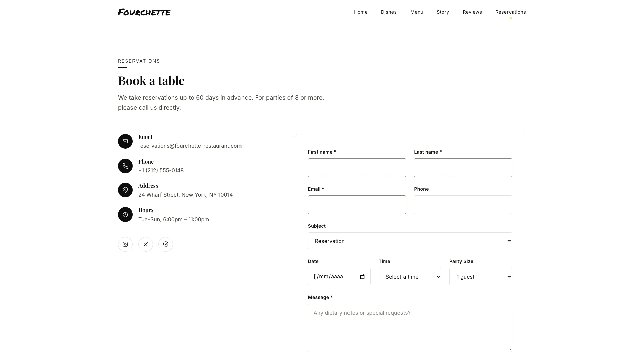Click the phone number +1 (212) 555-0148

coord(161,171)
